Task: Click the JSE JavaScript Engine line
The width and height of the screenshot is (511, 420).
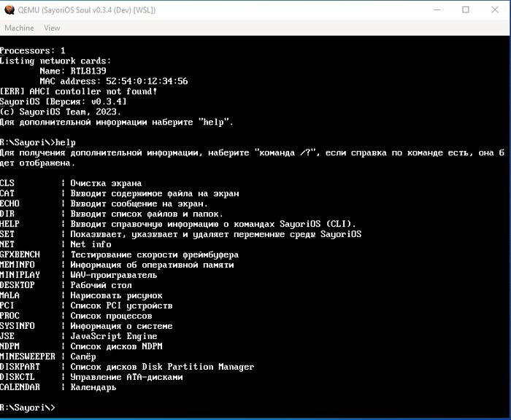Action: click(x=79, y=336)
